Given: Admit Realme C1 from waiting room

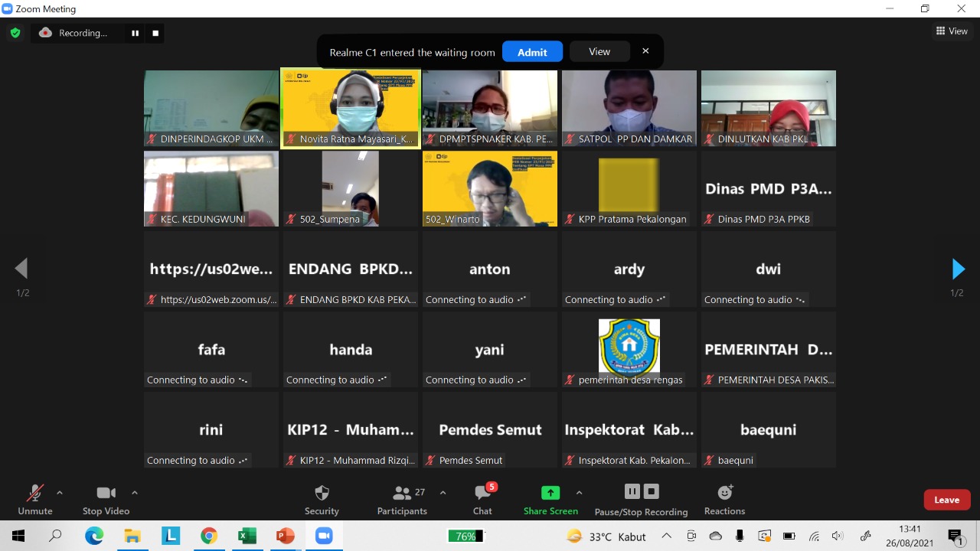Looking at the screenshot, I should pyautogui.click(x=532, y=52).
